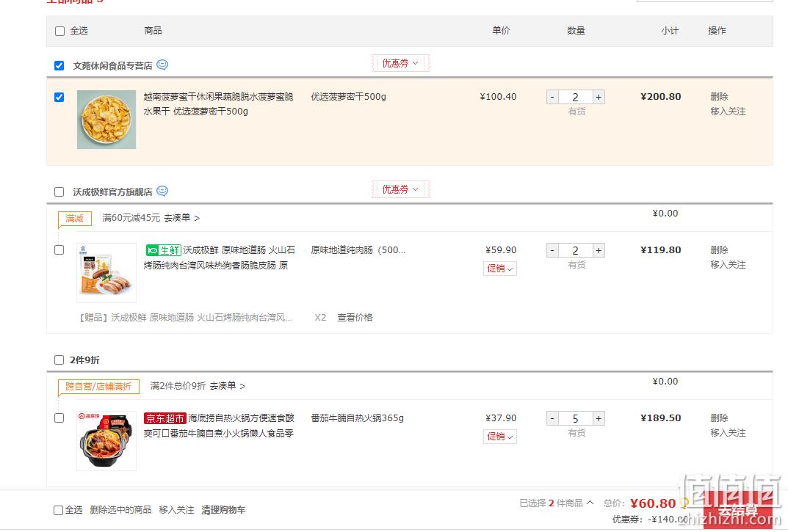
Task: Open the 赠品 沃成极鲜 原味地道肠 gift link
Action: click(186, 318)
